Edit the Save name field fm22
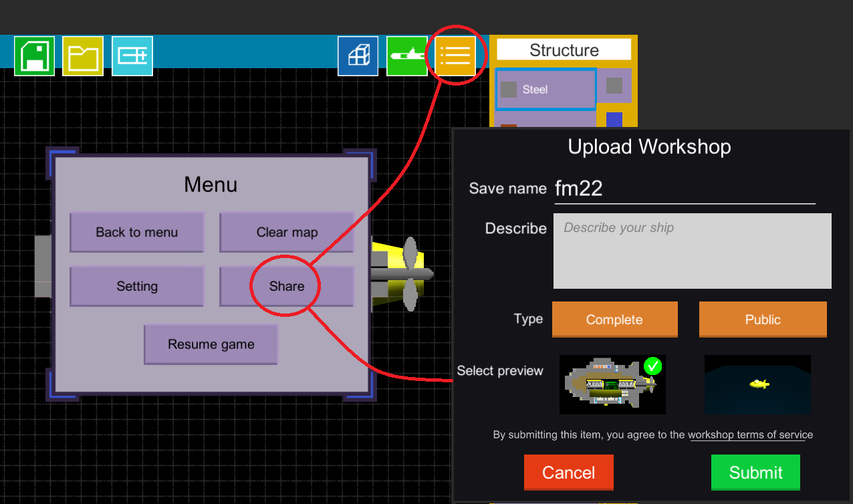 tap(685, 189)
